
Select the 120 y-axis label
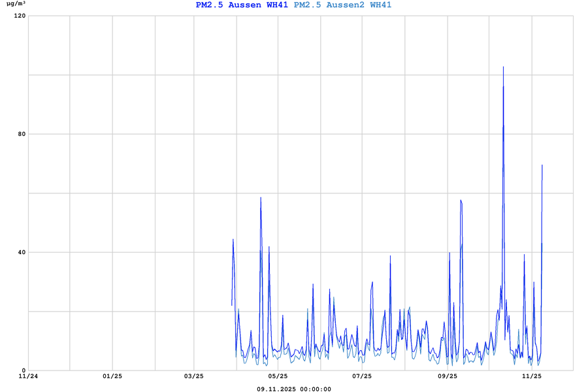[19, 16]
